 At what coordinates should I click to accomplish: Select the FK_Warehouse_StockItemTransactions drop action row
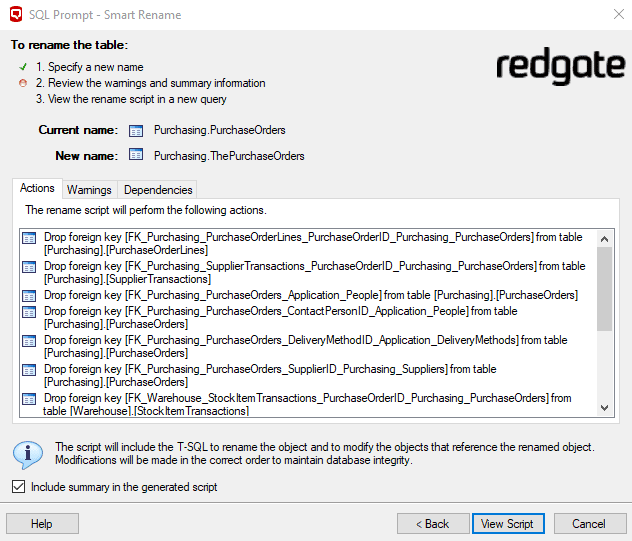[308, 404]
